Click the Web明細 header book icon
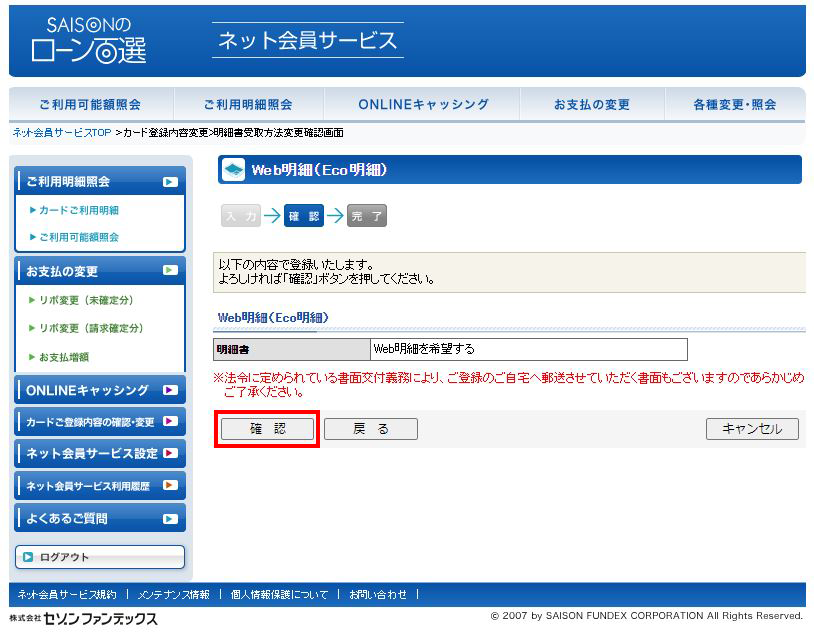The width and height of the screenshot is (814, 635). point(233,170)
